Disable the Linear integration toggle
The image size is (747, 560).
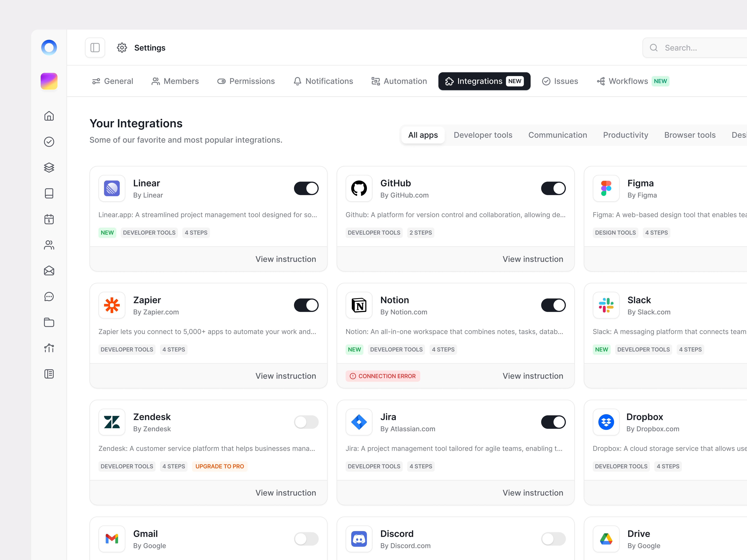pos(306,188)
